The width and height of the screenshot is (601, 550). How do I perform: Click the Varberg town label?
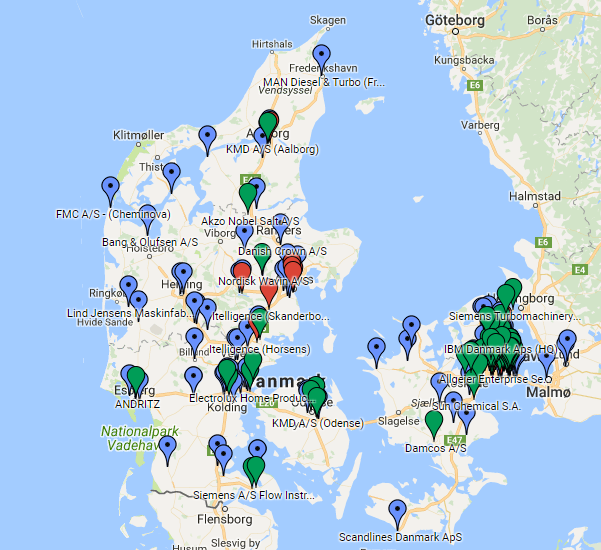(x=480, y=125)
